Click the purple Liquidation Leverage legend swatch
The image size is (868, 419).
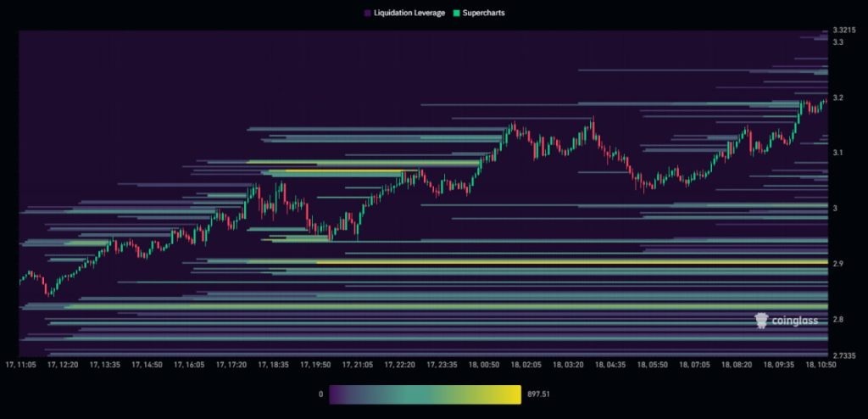tap(367, 14)
